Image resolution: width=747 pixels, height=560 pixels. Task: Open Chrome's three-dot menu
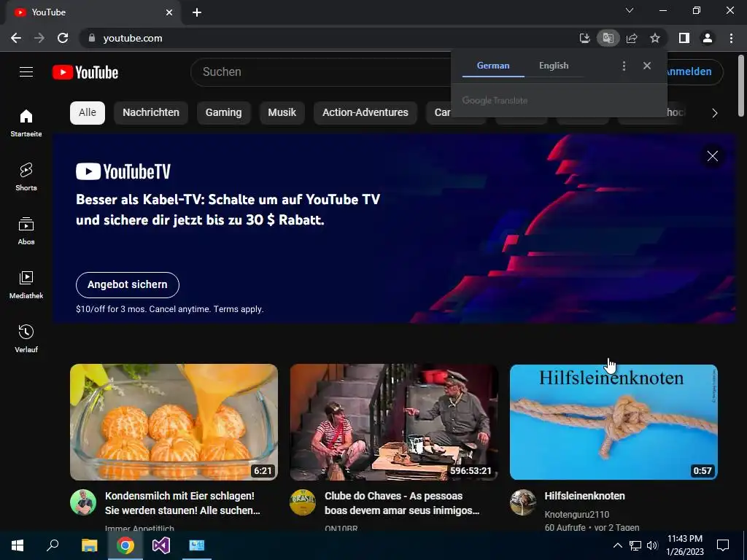pyautogui.click(x=731, y=38)
